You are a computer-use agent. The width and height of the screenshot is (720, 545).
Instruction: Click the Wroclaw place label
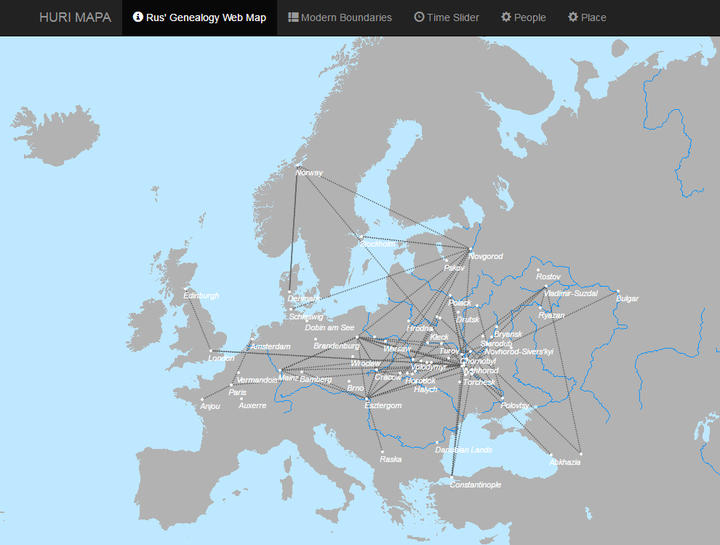click(366, 363)
